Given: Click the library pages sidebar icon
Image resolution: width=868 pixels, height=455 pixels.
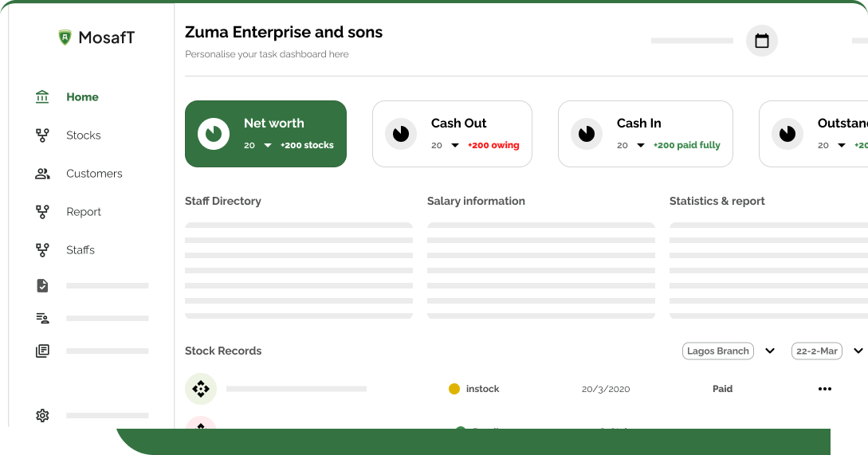Looking at the screenshot, I should coord(42,351).
